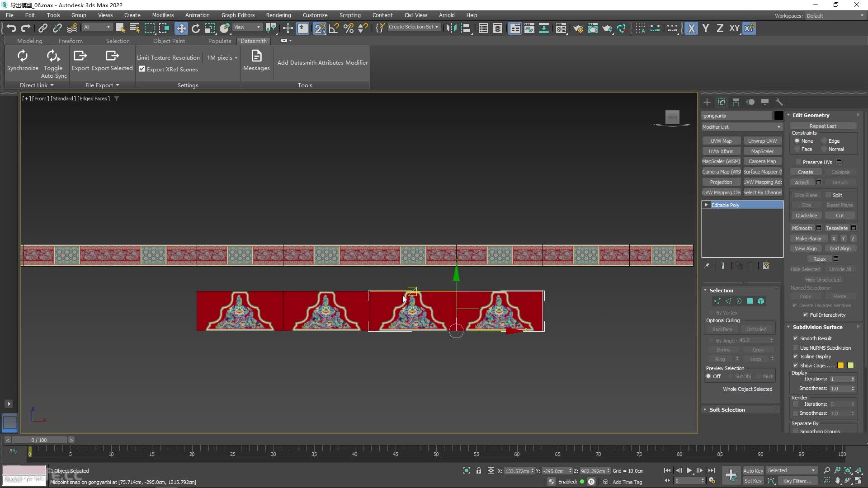Screen dimensions: 868x488
Task: Open the Hierarchy command panel tab
Action: coord(736,102)
